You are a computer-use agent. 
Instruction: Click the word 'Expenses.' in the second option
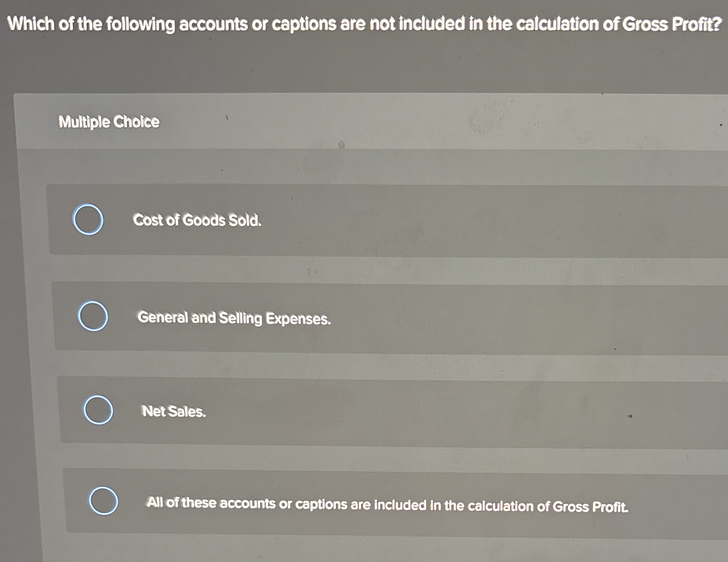pyautogui.click(x=298, y=319)
